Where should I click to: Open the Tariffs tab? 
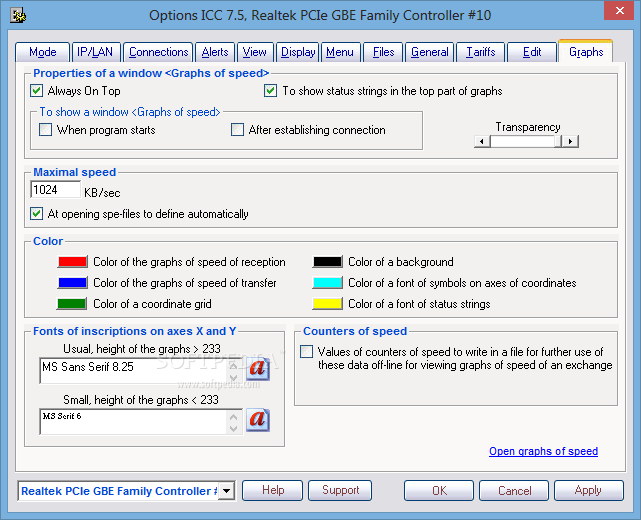pos(481,52)
